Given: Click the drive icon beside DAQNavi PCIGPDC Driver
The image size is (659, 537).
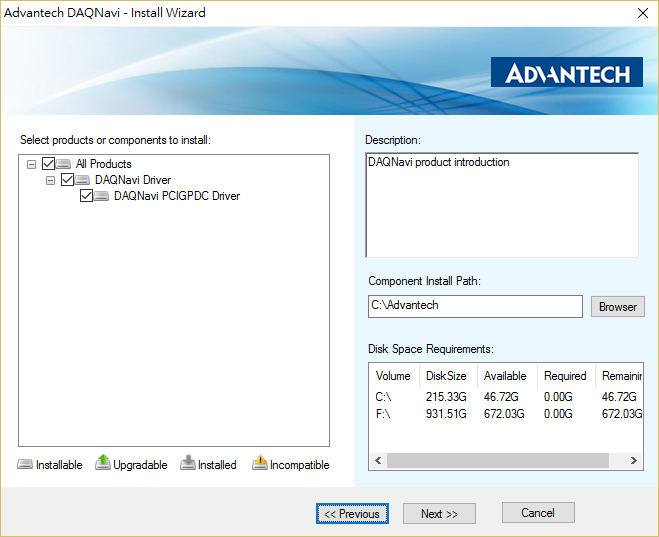Looking at the screenshot, I should tap(101, 196).
